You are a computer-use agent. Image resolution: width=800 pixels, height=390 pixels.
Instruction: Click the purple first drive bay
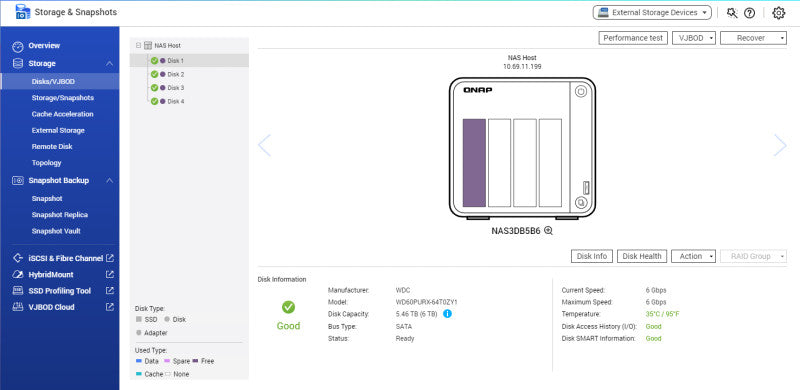[x=474, y=163]
